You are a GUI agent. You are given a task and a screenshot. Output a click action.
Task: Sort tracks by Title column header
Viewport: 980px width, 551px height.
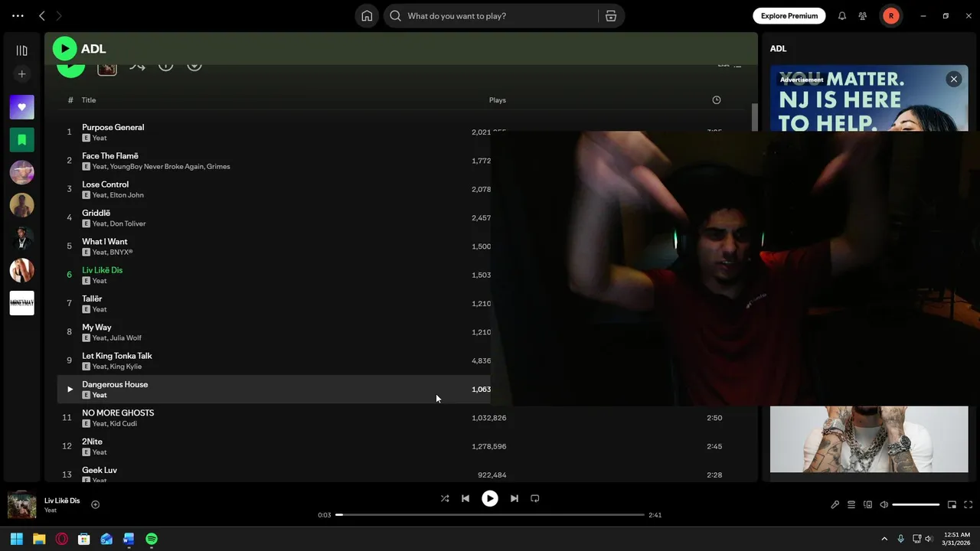coord(89,100)
